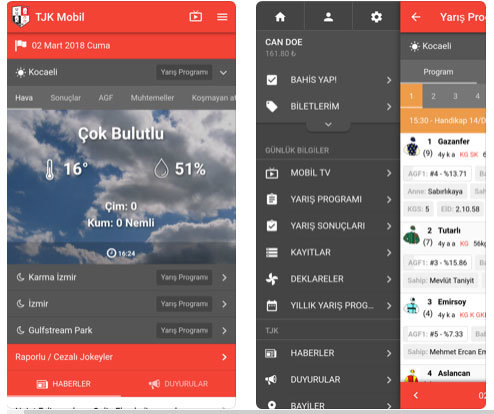Screen dimensions: 494x414
Task: Open the user profile icon
Action: pos(328,17)
